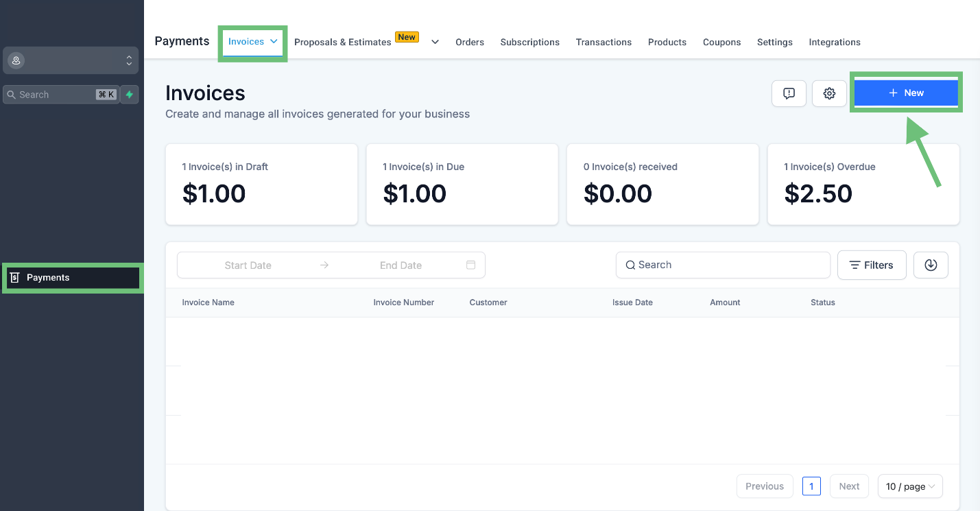
Task: Click the Issue Date column header
Action: [x=632, y=302]
